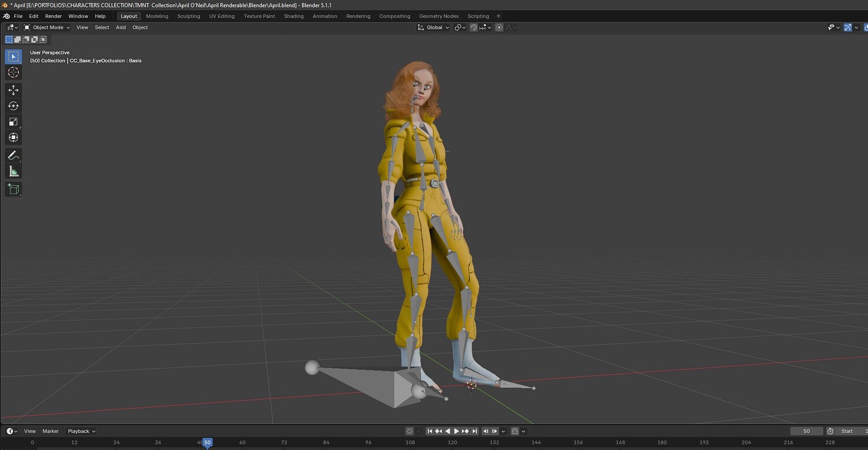The width and height of the screenshot is (868, 450).
Task: Open the object visibility and selectability dropdown
Action: point(833,27)
